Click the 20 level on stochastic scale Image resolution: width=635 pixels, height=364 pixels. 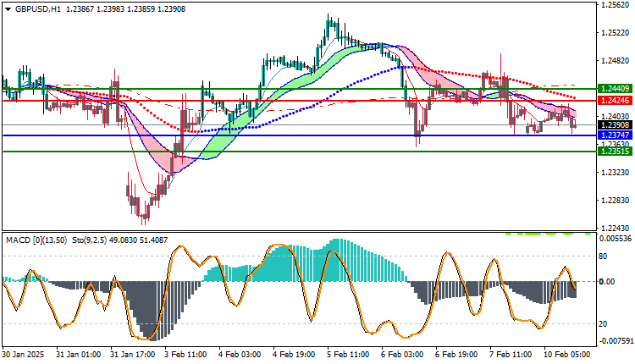(603, 323)
